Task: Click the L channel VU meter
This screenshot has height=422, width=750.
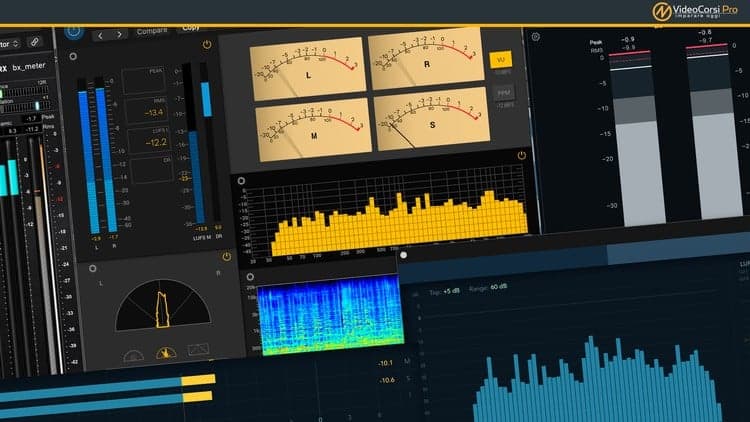Action: pos(307,68)
